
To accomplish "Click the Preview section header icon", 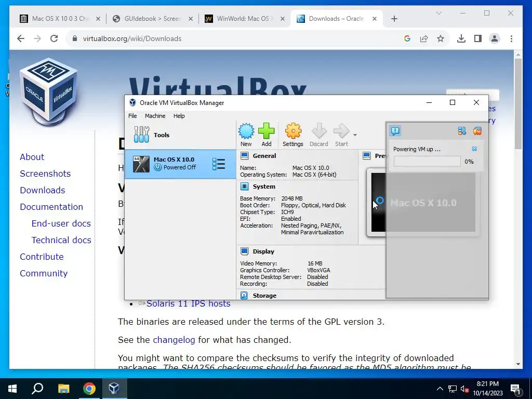I will (366, 156).
